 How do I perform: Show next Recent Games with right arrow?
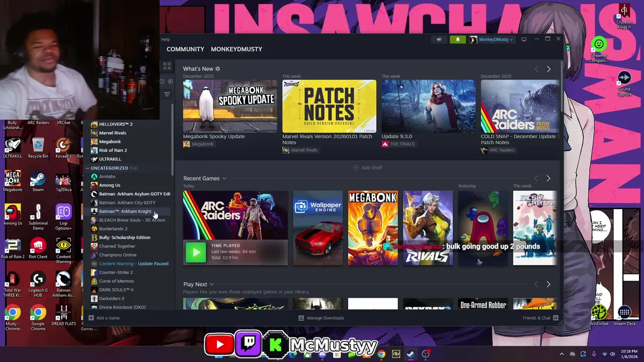click(548, 178)
